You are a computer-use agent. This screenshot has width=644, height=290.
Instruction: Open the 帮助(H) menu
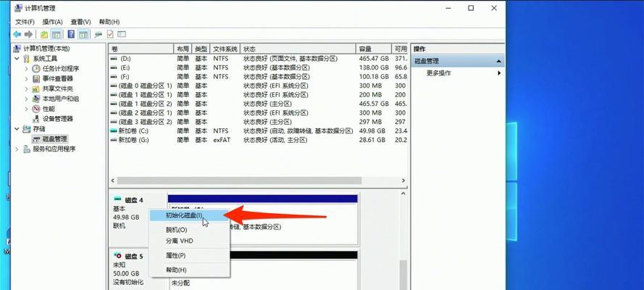point(109,22)
